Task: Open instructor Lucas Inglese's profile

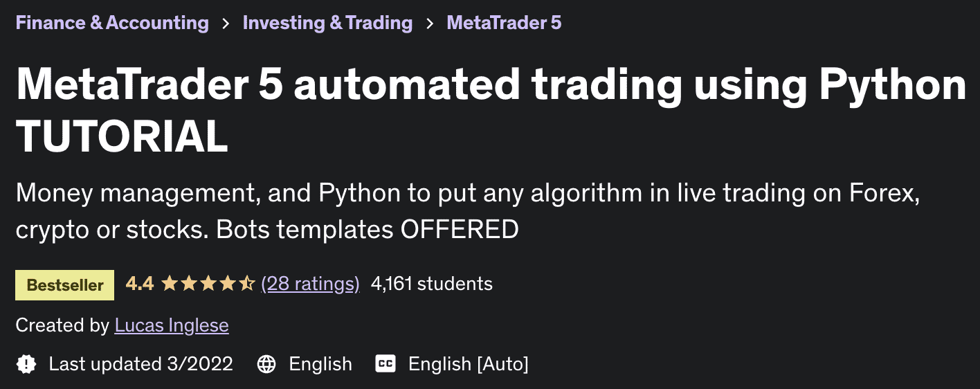Action: 172,325
